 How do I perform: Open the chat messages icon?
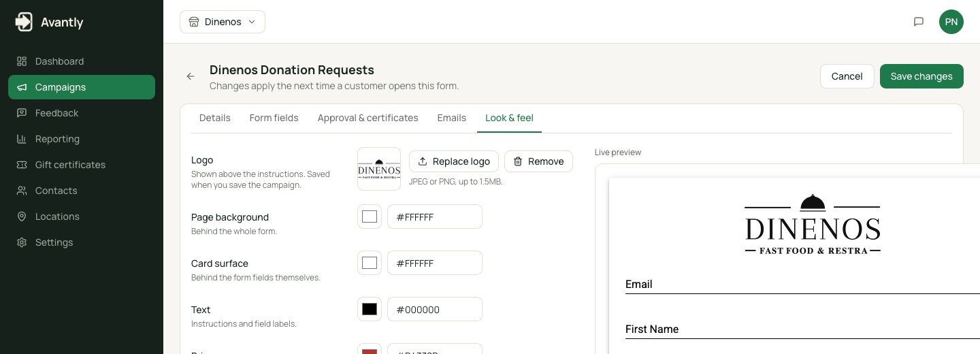point(919,22)
